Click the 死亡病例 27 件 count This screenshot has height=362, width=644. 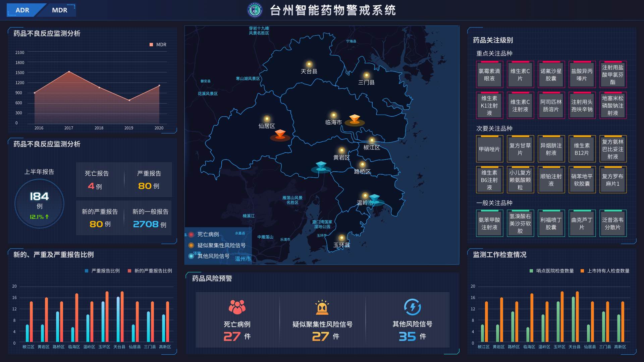(x=237, y=336)
